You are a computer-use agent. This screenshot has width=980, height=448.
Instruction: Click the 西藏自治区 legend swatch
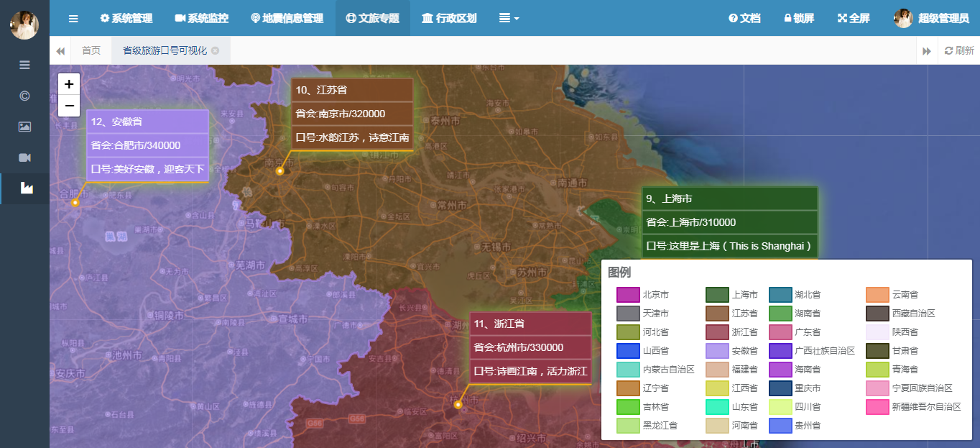click(877, 314)
